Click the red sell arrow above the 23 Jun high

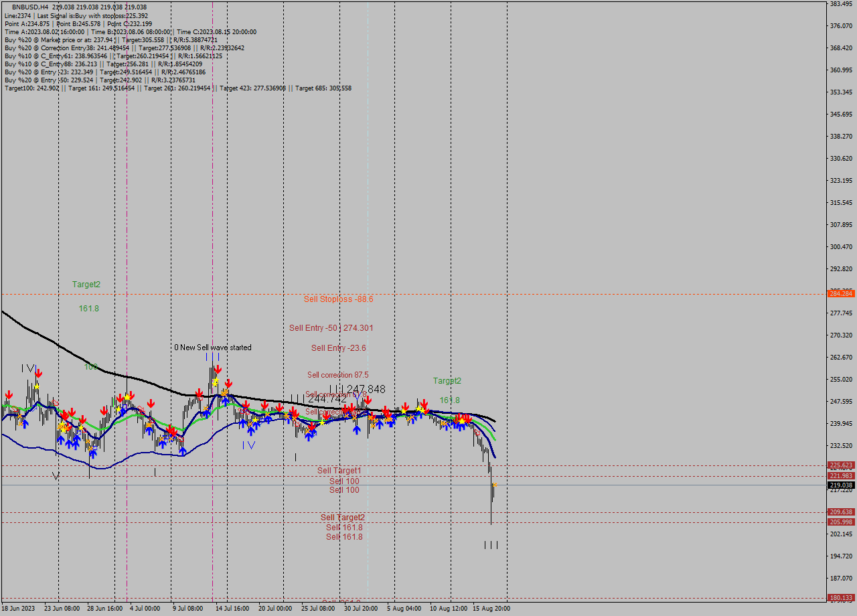point(38,372)
